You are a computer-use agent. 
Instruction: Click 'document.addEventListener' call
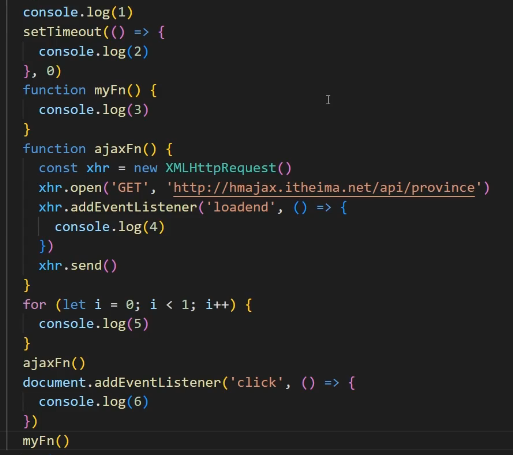coord(122,383)
